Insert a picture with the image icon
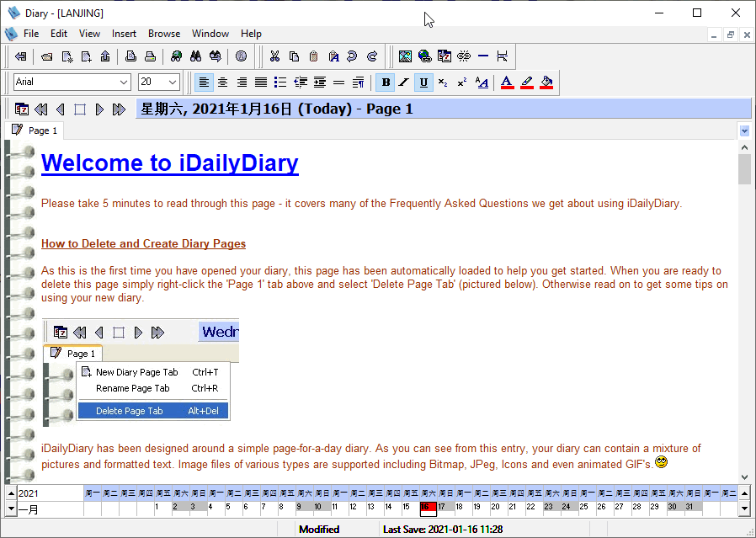The height and width of the screenshot is (538, 756). click(x=405, y=56)
